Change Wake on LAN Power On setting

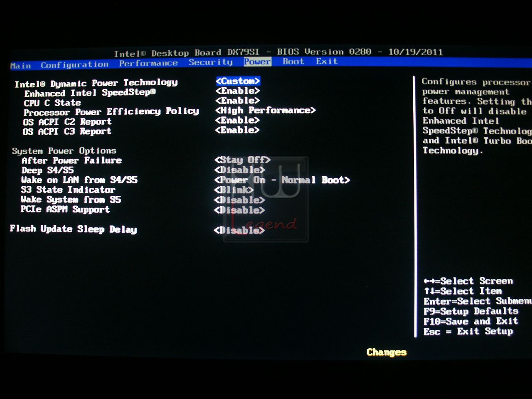(x=282, y=180)
